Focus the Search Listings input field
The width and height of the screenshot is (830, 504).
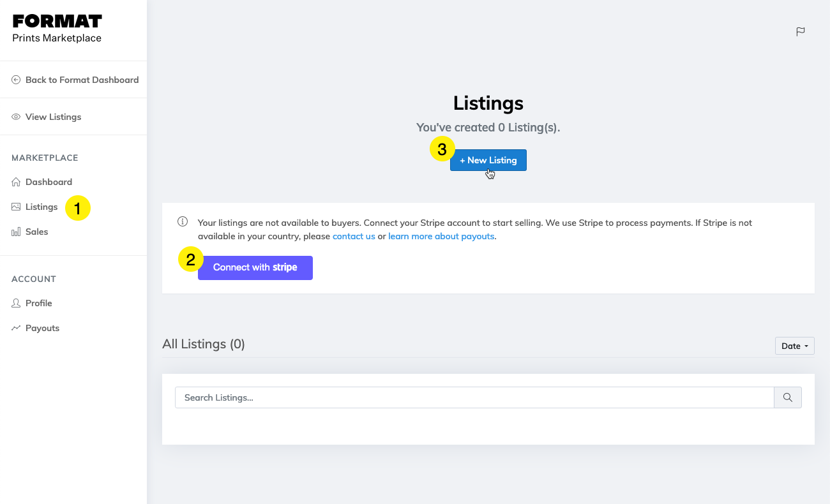coord(474,397)
